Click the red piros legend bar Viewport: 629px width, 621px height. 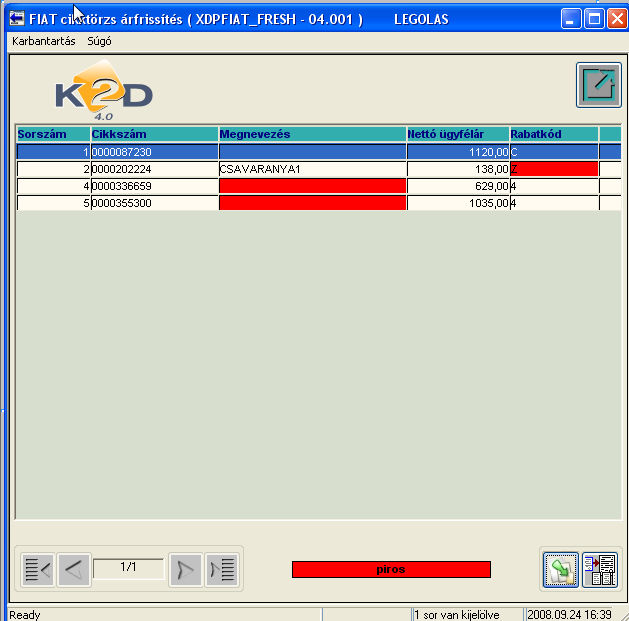tap(391, 569)
